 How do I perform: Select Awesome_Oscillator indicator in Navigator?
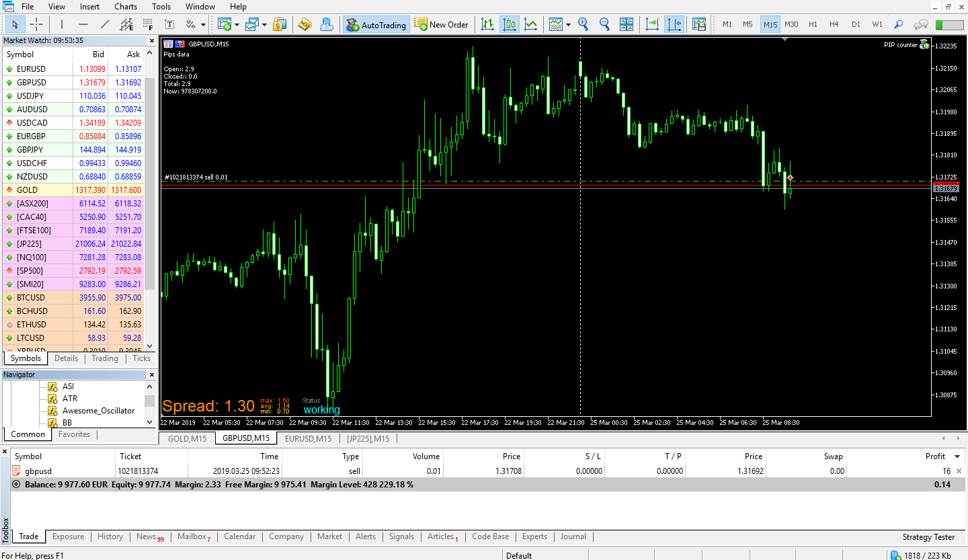point(98,411)
